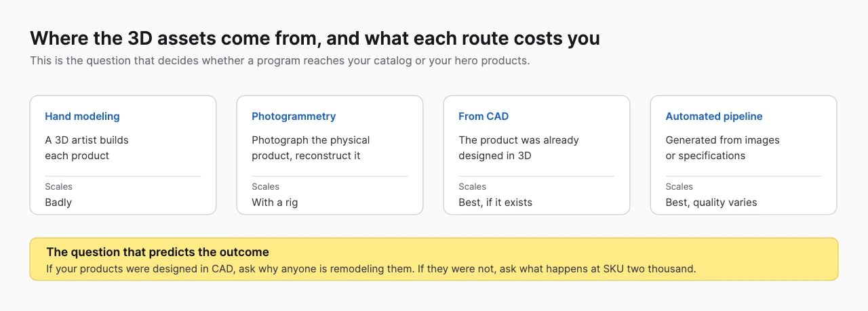This screenshot has height=311, width=868.
Task: Select the 'Best, if it exists' value
Action: coord(495,202)
